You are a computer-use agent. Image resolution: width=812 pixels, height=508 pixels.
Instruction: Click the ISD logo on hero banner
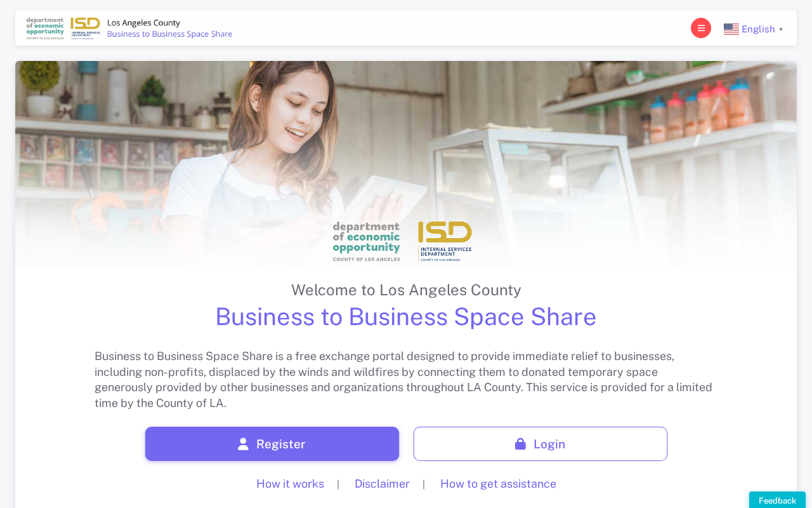(x=445, y=241)
